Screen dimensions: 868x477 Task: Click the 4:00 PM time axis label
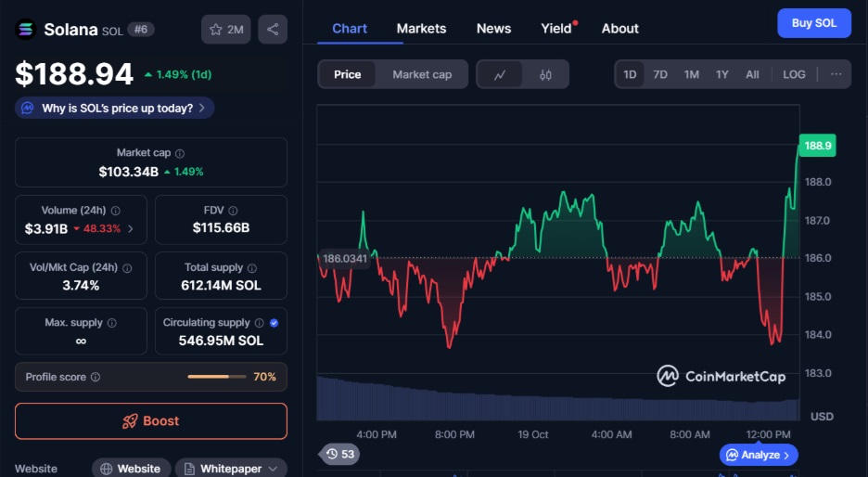click(x=376, y=435)
